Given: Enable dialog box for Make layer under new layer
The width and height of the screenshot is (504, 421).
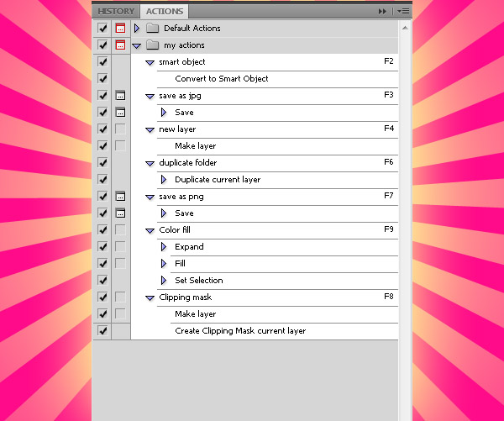Looking at the screenshot, I should coord(120,145).
